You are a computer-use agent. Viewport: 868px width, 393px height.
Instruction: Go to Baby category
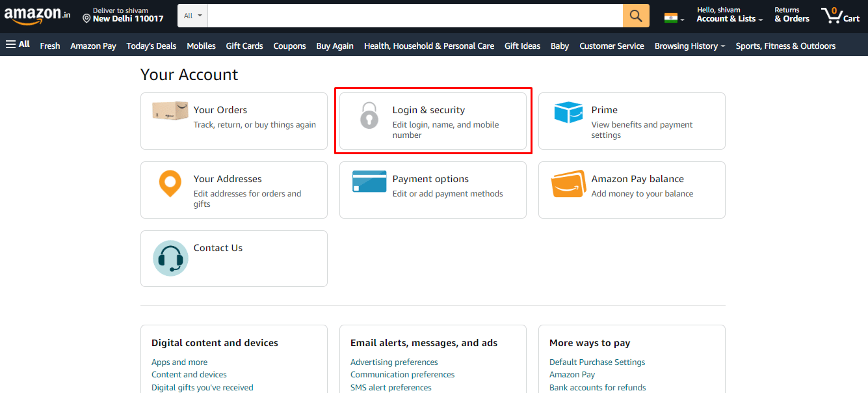[560, 46]
